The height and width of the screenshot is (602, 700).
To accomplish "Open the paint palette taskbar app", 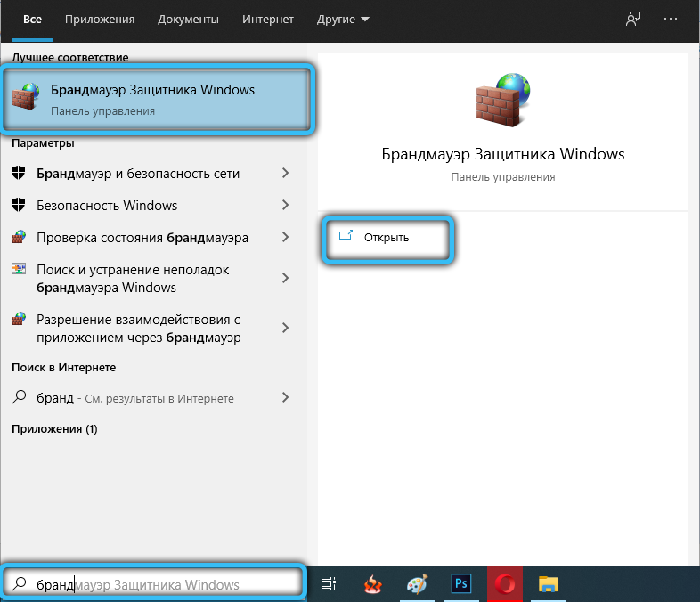I will [x=417, y=584].
